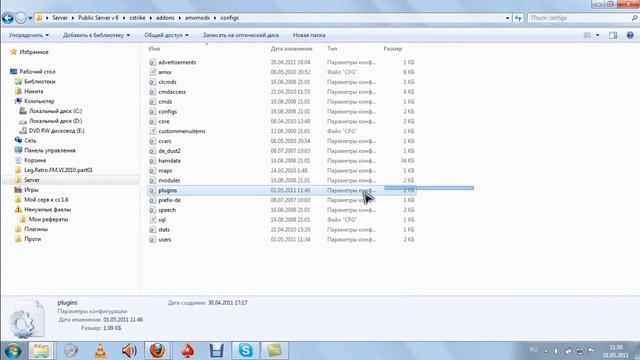Select the 'Server' breadcrumb in address bar
This screenshot has width=640, height=360.
point(60,18)
